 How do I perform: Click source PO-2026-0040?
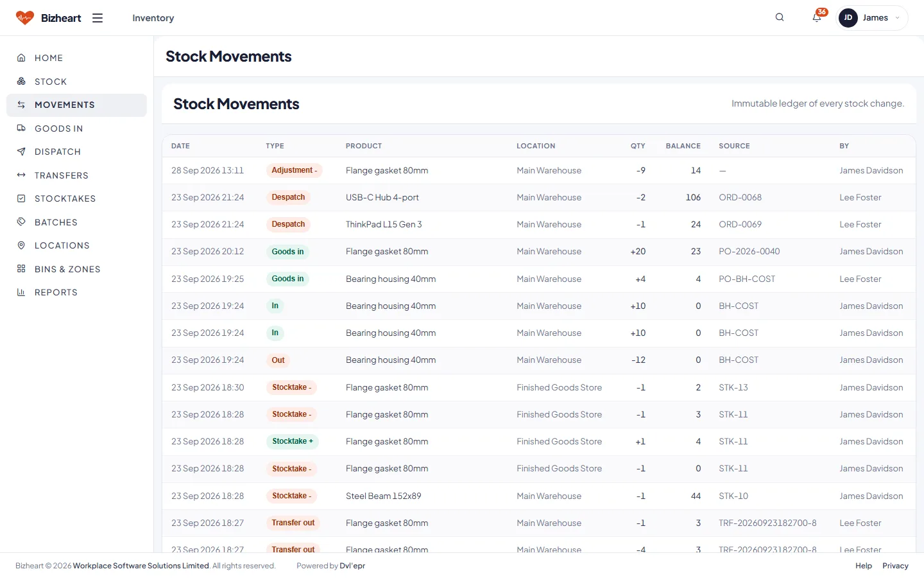tap(749, 251)
